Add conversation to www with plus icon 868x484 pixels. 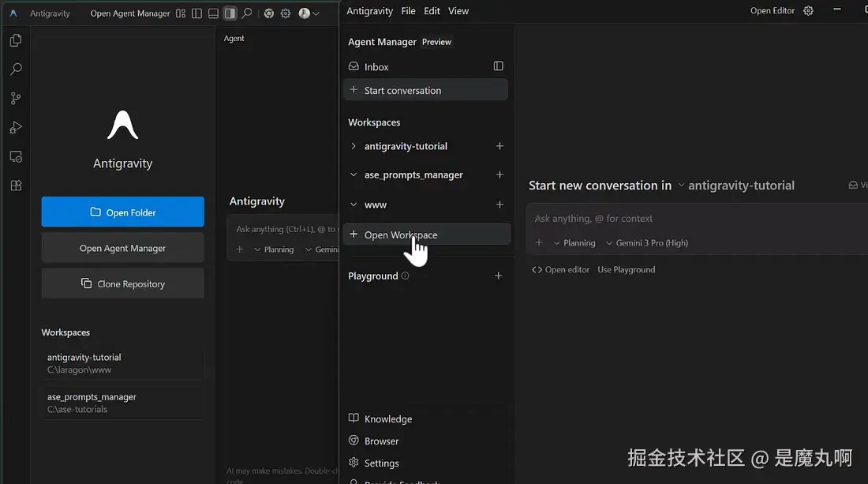click(x=499, y=204)
